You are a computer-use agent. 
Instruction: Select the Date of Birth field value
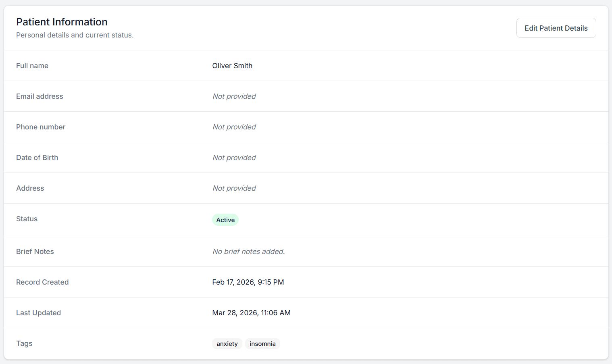(x=234, y=157)
